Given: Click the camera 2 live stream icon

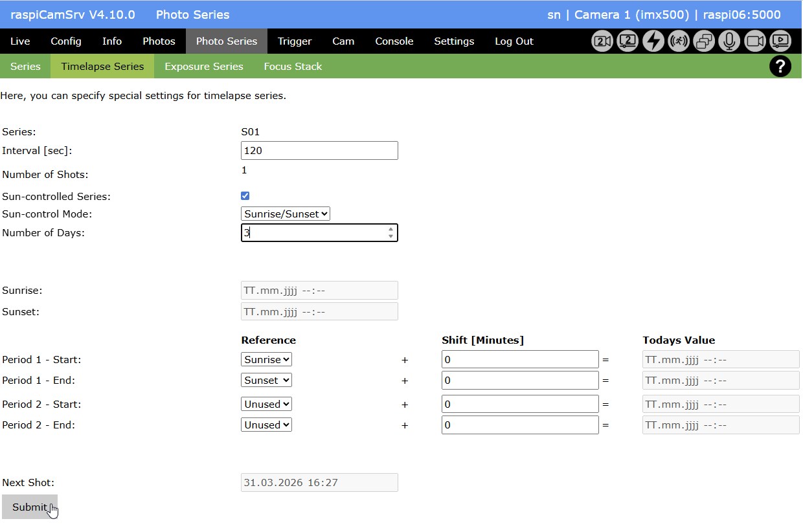Looking at the screenshot, I should [x=628, y=41].
